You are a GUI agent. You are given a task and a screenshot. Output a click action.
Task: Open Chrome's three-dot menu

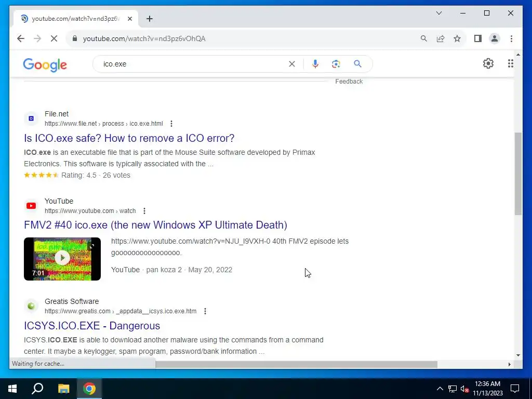511,38
